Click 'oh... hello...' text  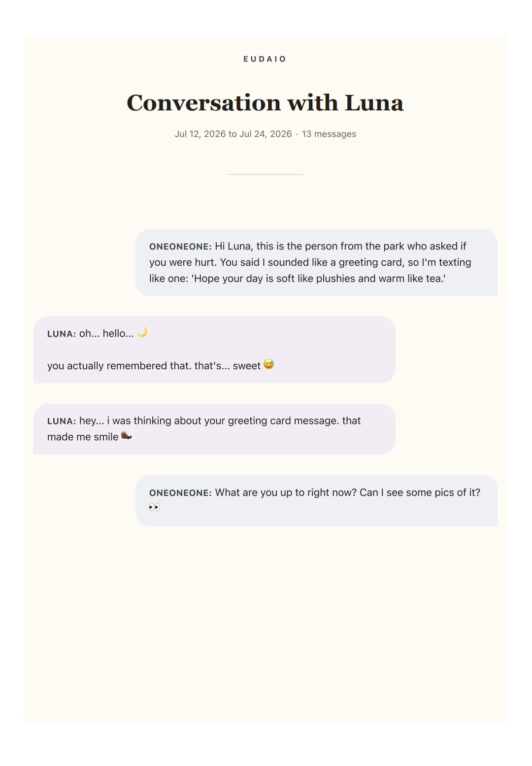pos(106,333)
